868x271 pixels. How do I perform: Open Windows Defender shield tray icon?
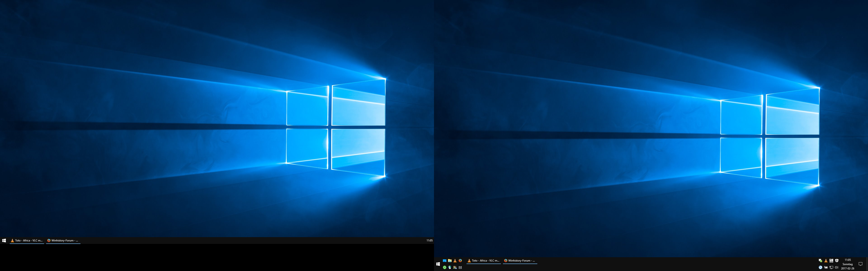(x=837, y=261)
